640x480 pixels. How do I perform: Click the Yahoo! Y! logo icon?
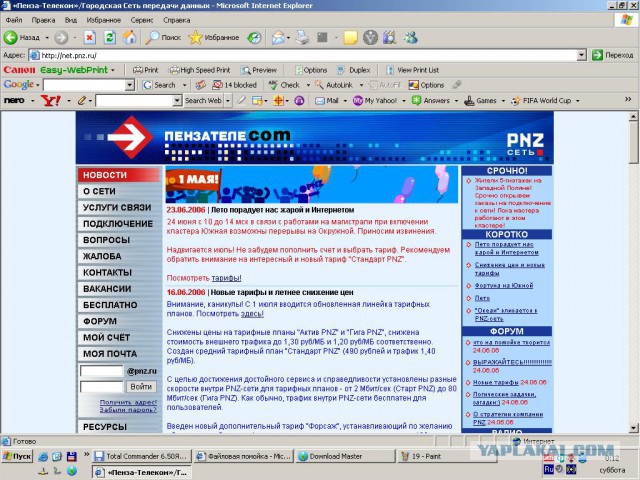click(x=51, y=100)
